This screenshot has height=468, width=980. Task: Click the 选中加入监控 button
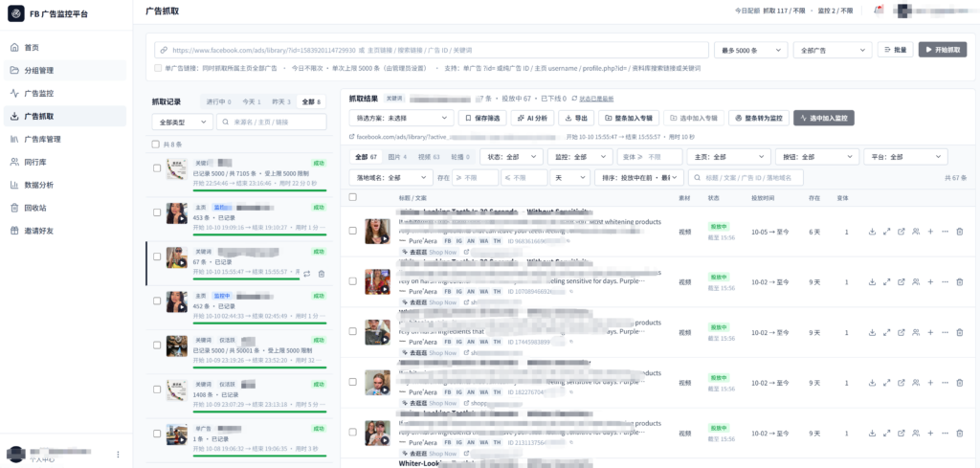(824, 118)
